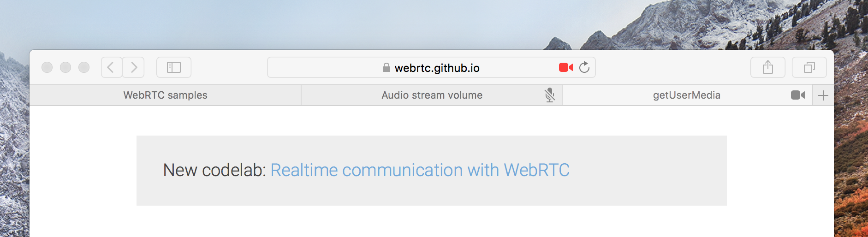The height and width of the screenshot is (237, 868).
Task: Open the Share menu icon
Action: [768, 67]
